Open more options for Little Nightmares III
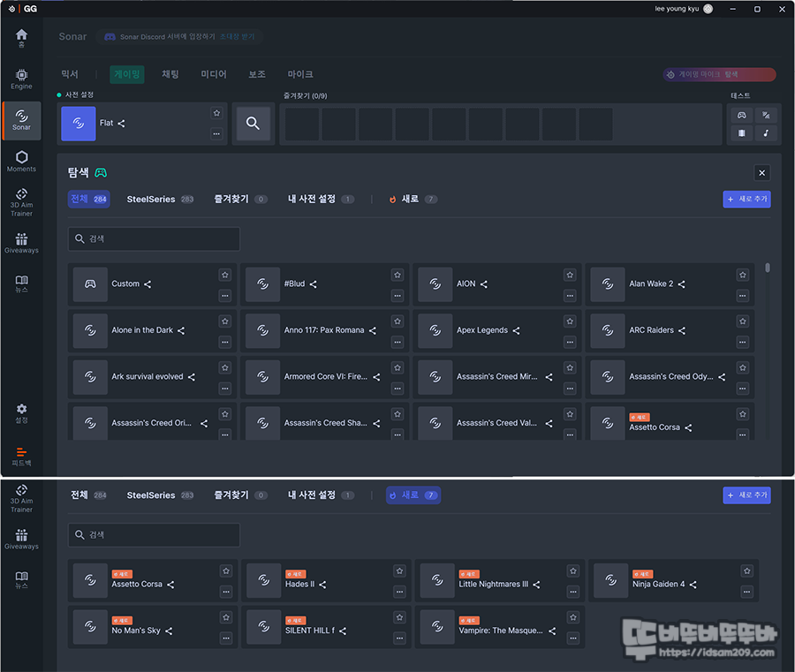 coord(573,592)
